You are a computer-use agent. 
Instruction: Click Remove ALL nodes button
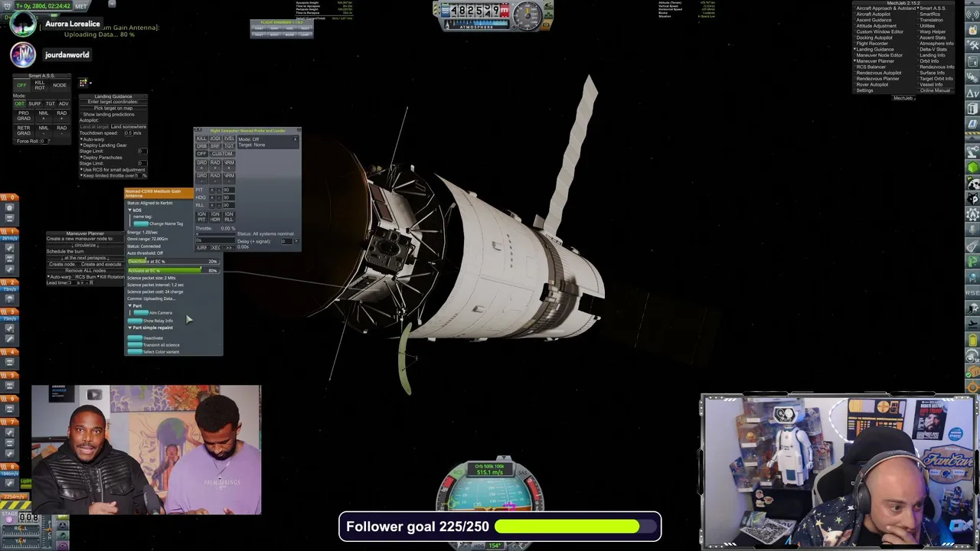click(x=85, y=270)
